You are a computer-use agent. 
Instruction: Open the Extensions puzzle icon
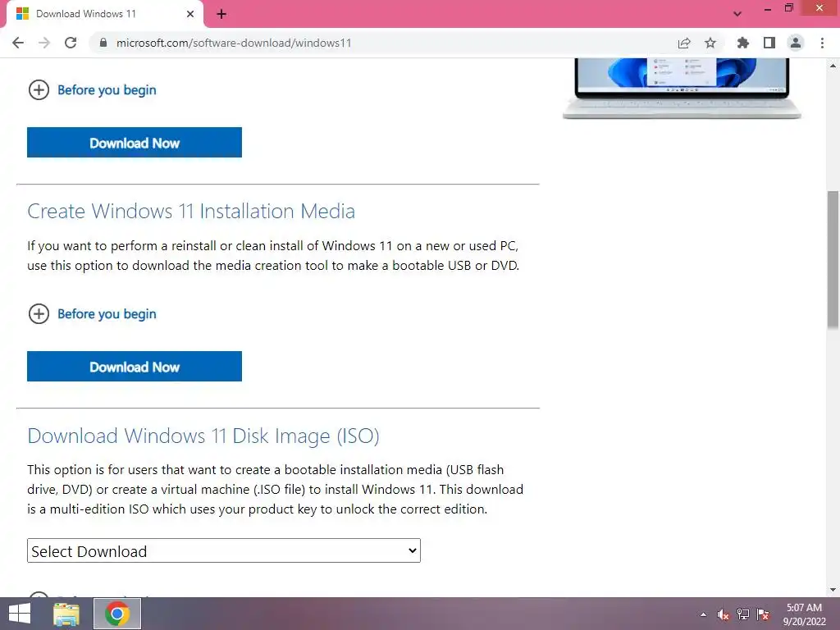pyautogui.click(x=742, y=43)
